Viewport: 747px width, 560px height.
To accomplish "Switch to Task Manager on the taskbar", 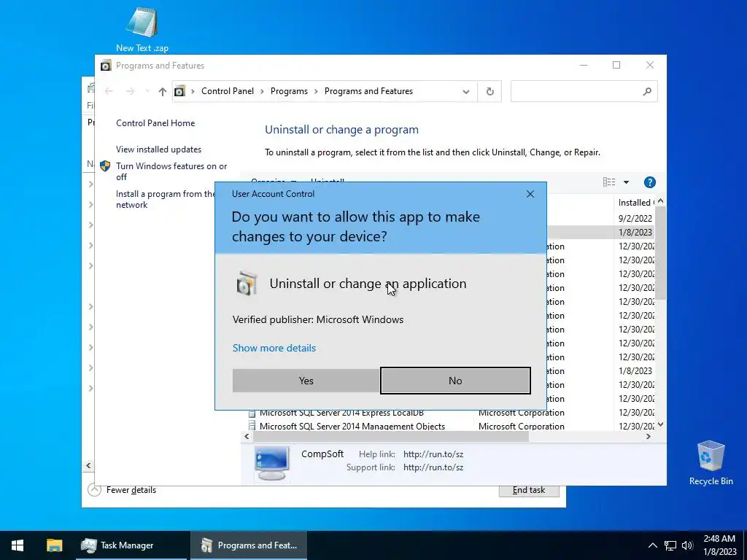I will click(x=131, y=545).
